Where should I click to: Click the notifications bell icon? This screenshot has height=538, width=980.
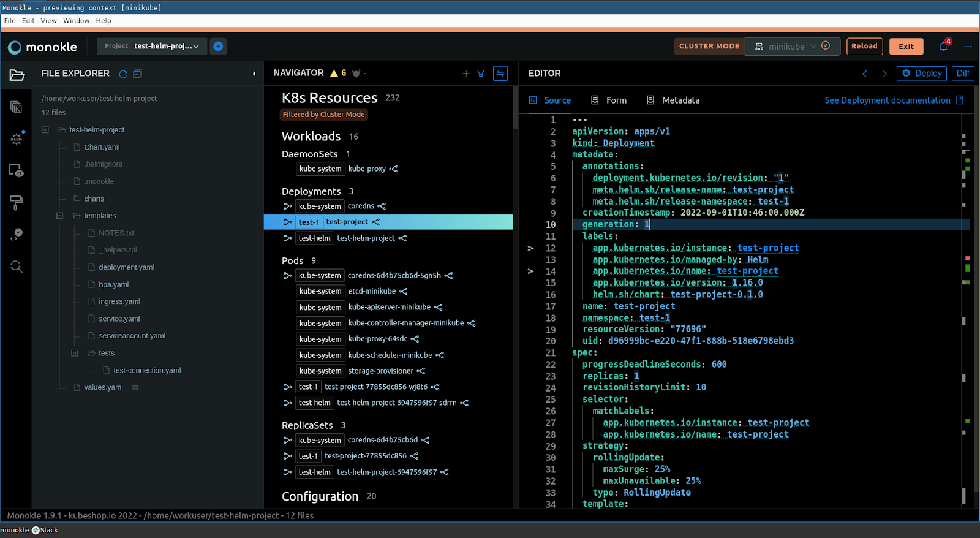[943, 47]
